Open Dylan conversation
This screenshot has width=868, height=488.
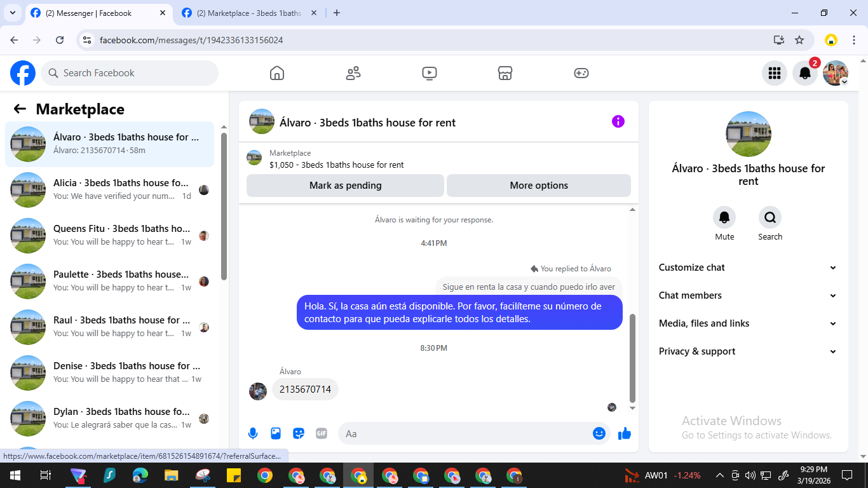[x=110, y=419]
